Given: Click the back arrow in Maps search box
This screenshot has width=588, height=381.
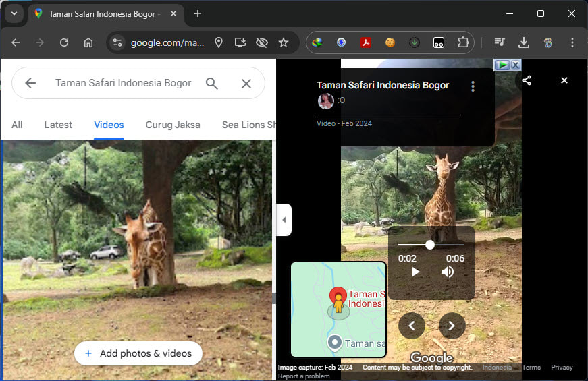Looking at the screenshot, I should (x=30, y=83).
